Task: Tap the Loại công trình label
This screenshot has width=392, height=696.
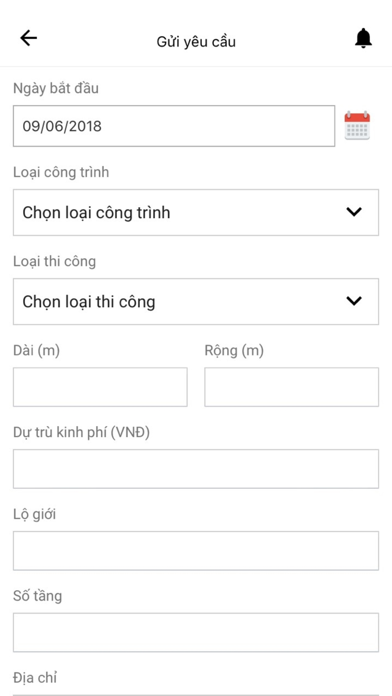Action: pyautogui.click(x=61, y=172)
